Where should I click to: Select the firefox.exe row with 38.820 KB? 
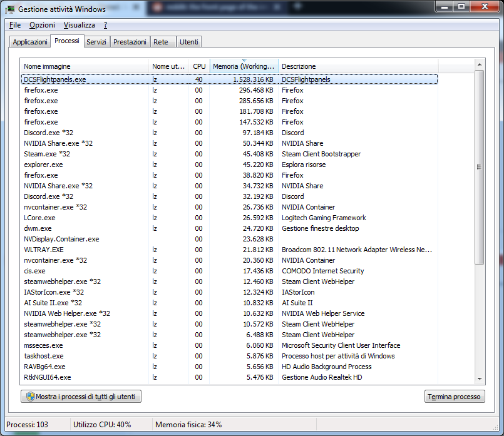point(229,175)
